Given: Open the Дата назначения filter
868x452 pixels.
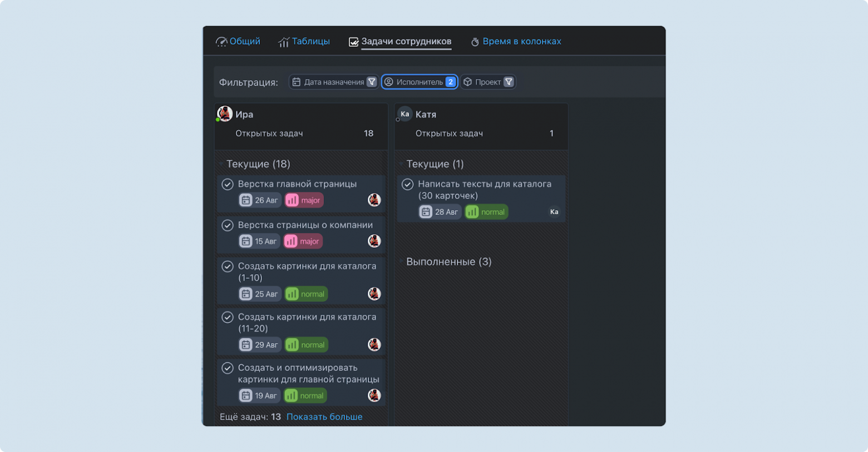Looking at the screenshot, I should click(x=334, y=82).
